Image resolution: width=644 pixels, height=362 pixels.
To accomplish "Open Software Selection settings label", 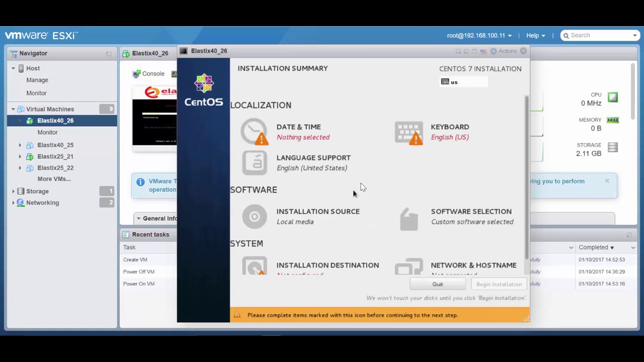I will (x=471, y=212).
